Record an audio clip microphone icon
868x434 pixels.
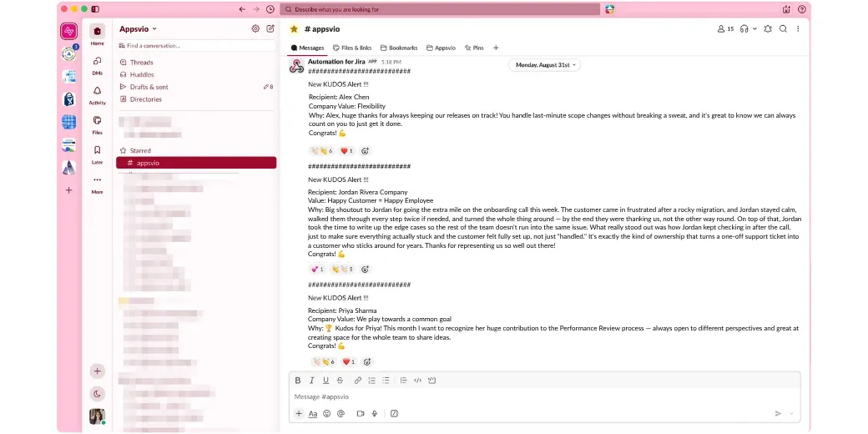[375, 413]
